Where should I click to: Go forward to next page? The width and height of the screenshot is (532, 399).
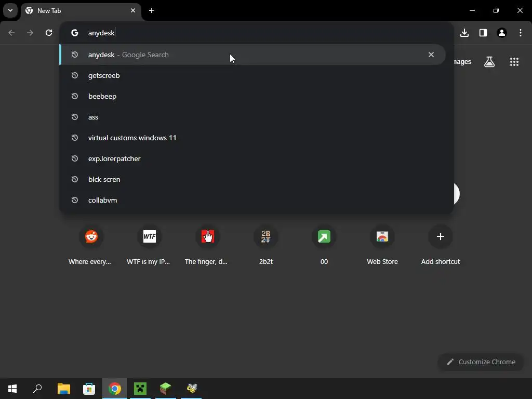[x=30, y=33]
